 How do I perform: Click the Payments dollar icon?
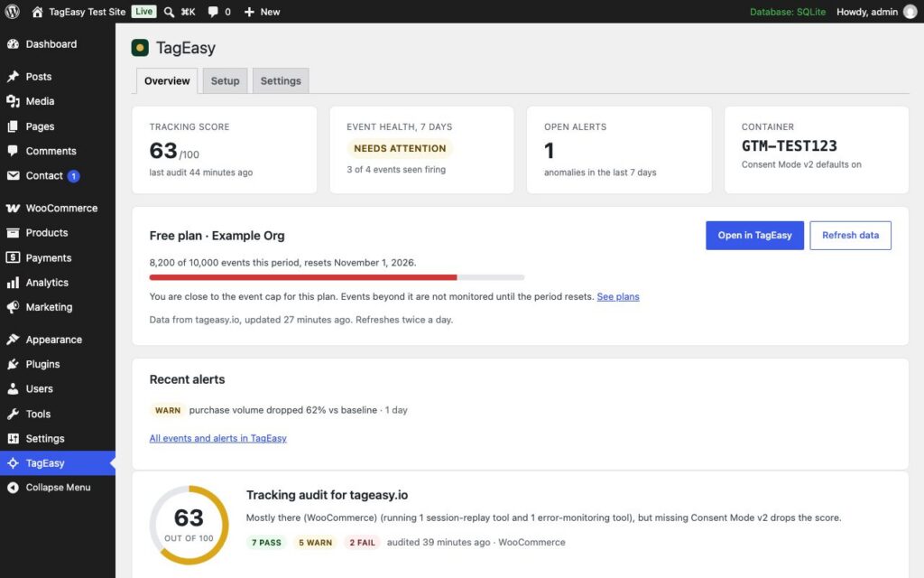coord(13,257)
